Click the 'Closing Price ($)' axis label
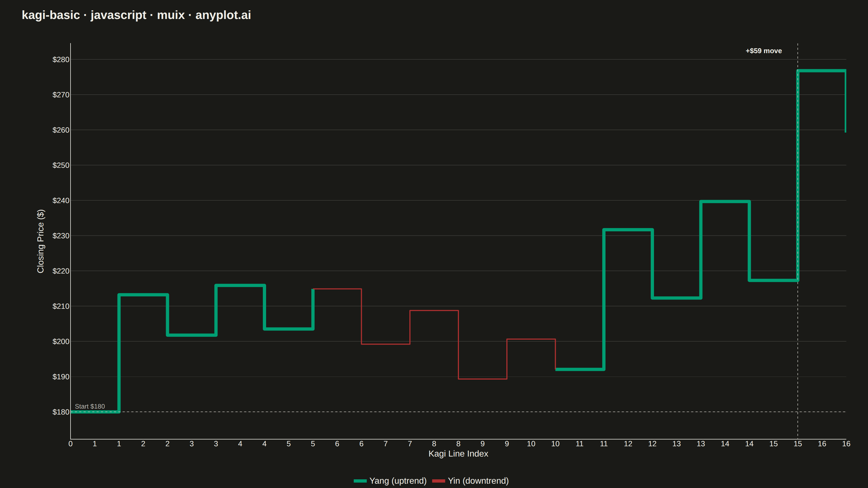 40,241
